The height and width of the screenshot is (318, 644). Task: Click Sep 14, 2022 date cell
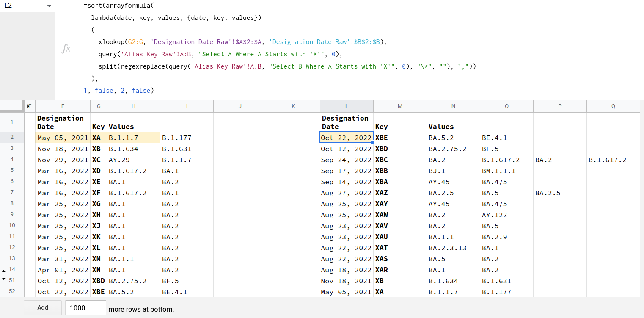[347, 182]
